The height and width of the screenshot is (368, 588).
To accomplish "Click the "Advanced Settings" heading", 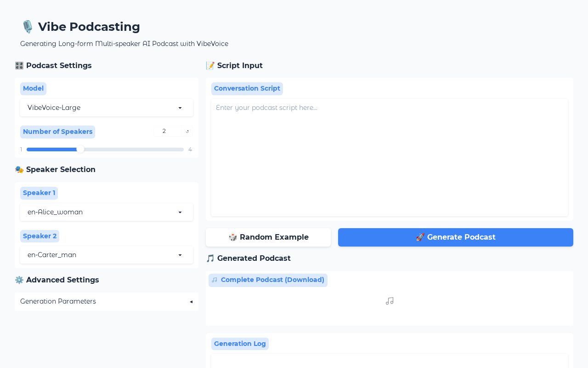I will tap(57, 280).
